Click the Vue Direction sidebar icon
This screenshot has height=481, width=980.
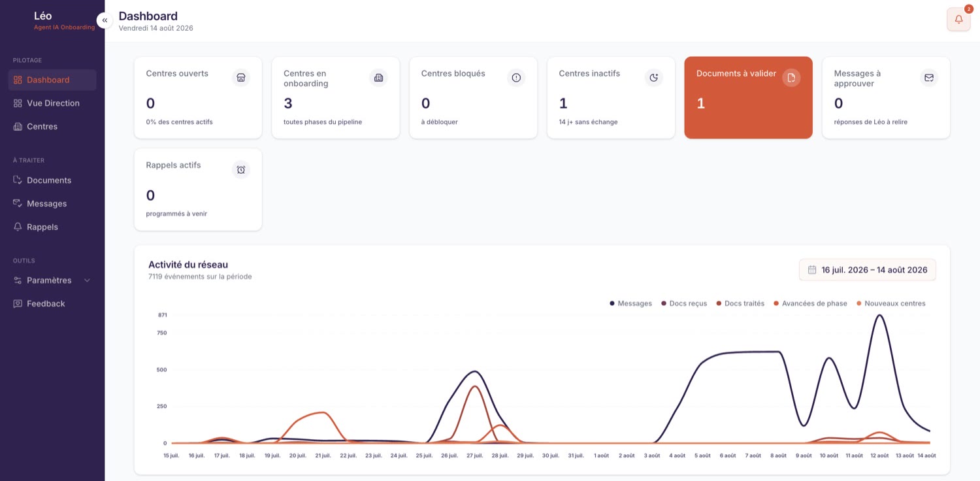pyautogui.click(x=18, y=103)
